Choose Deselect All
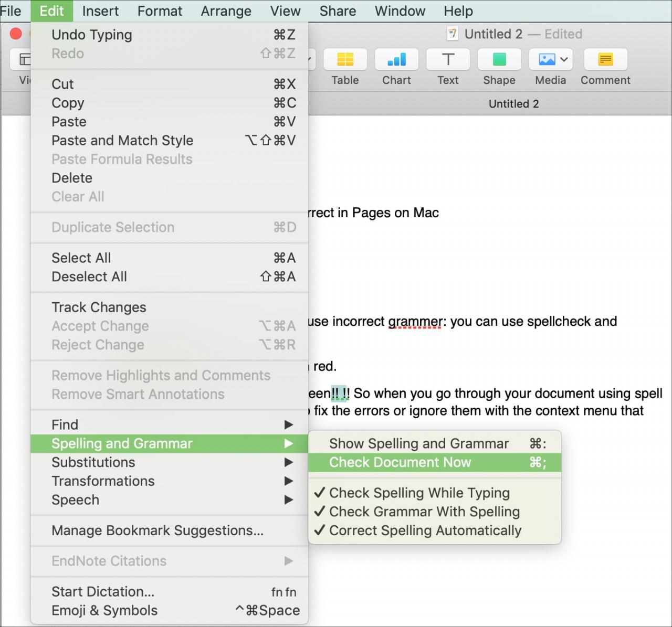 click(169, 277)
